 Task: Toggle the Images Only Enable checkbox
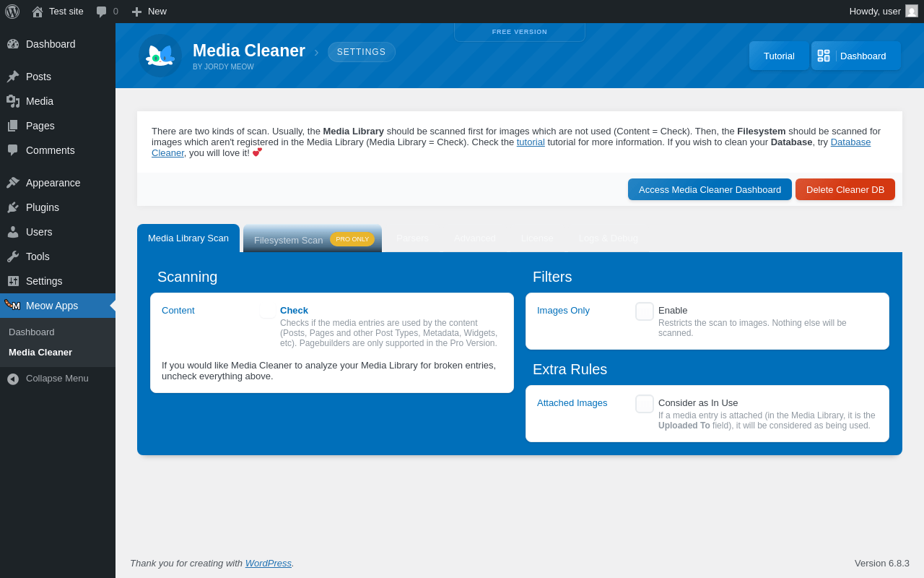pos(645,311)
